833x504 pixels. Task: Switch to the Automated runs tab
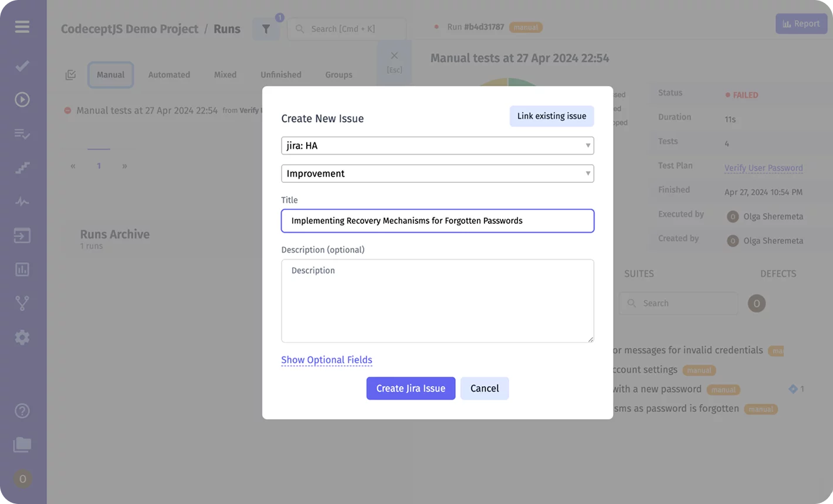point(169,75)
